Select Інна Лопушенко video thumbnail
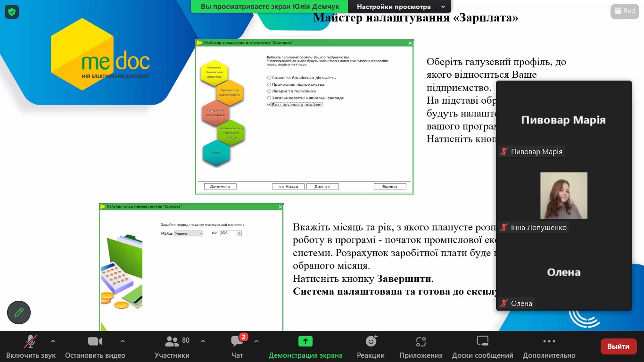This screenshot has height=362, width=644. tap(564, 196)
